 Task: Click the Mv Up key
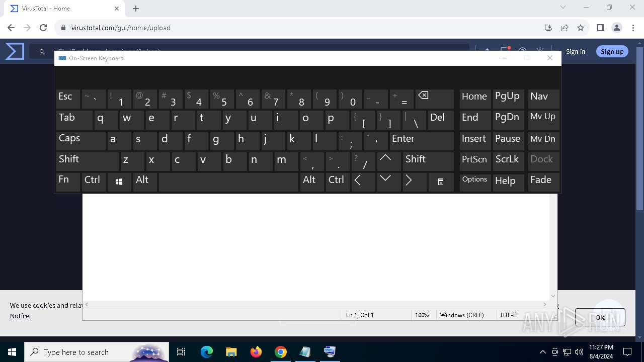(543, 120)
